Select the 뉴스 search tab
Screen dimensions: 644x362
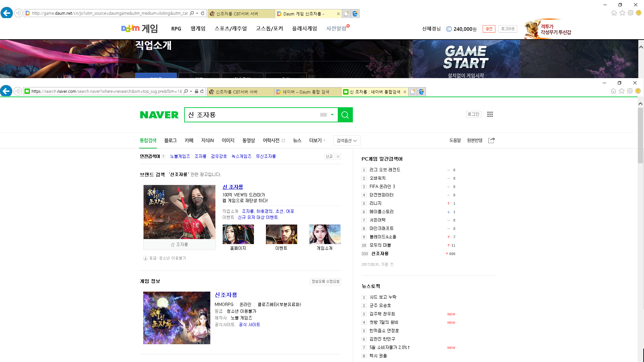[x=297, y=140]
